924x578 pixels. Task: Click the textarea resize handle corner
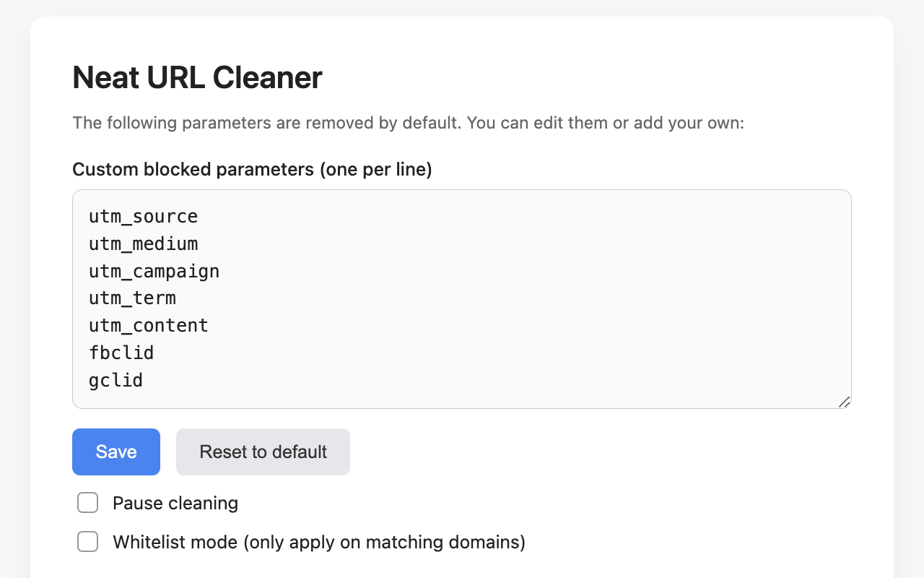844,402
